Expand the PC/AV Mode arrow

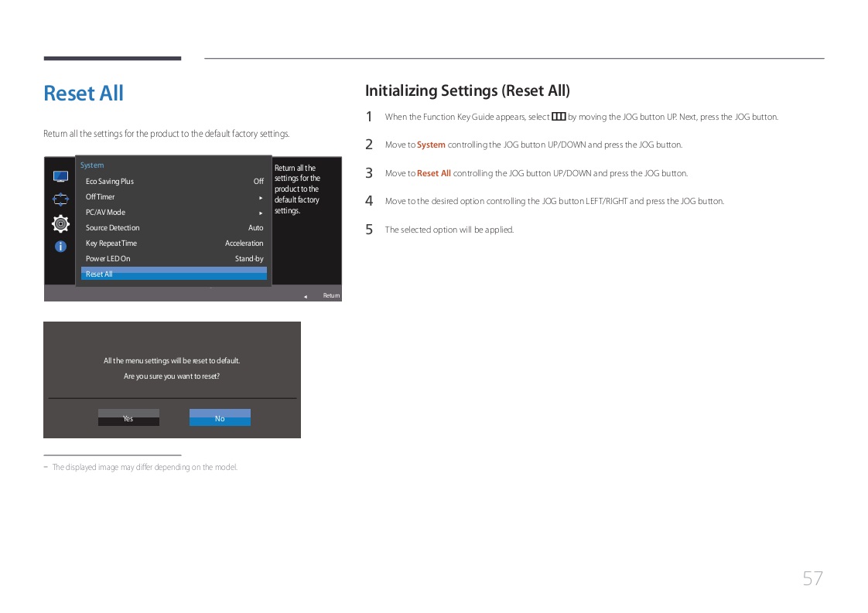click(261, 213)
